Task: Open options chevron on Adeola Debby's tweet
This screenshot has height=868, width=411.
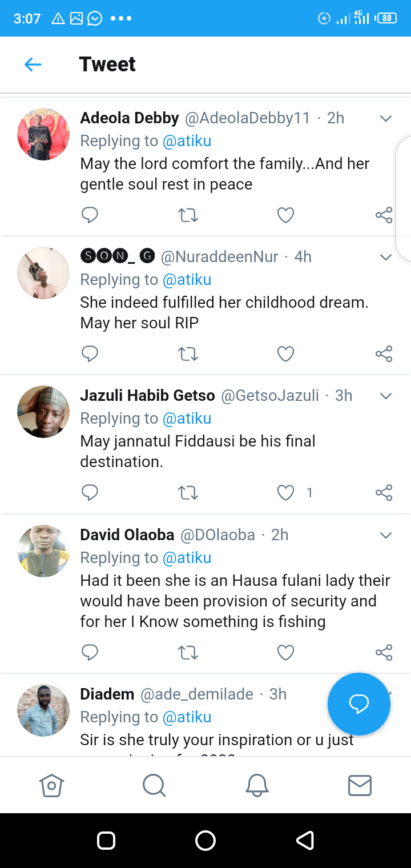Action: pos(386,119)
